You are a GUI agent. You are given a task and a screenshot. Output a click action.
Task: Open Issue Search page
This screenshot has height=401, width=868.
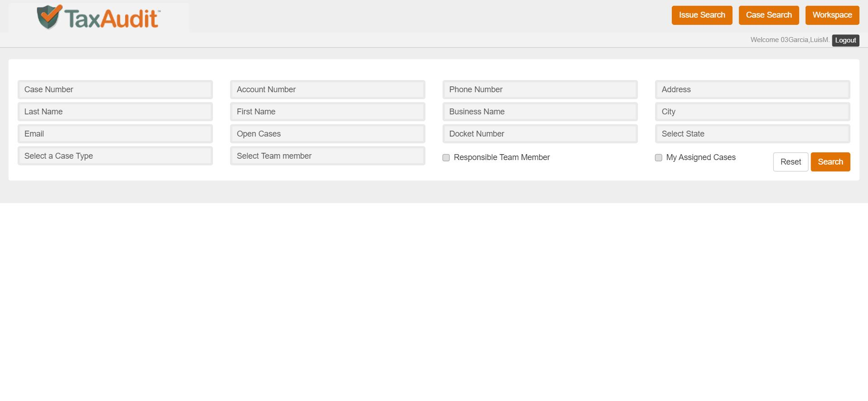pos(702,15)
